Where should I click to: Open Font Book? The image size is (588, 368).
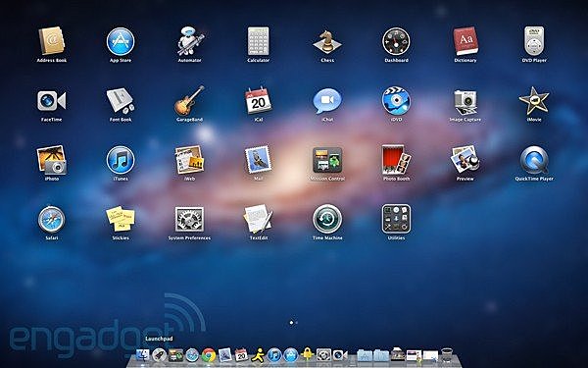(121, 101)
